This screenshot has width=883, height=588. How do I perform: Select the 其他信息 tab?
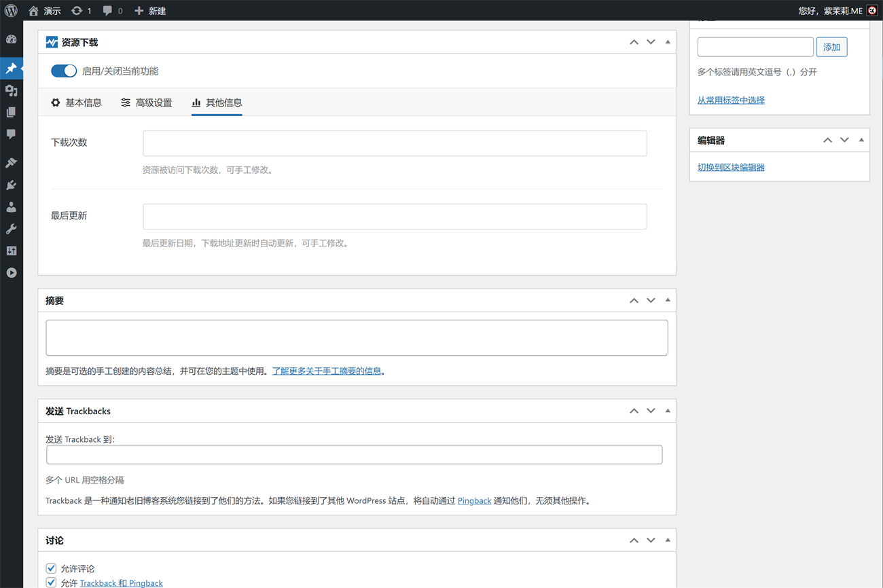pyautogui.click(x=217, y=103)
